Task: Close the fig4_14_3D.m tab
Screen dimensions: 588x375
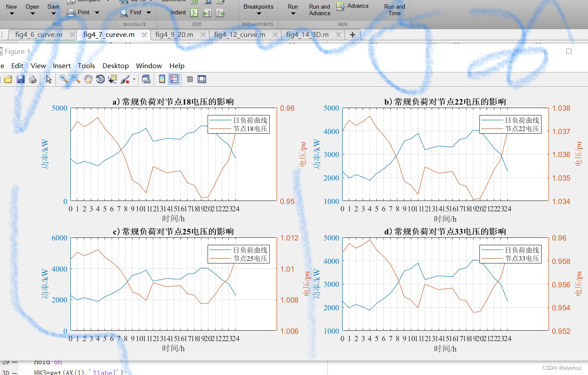Action: pos(338,35)
